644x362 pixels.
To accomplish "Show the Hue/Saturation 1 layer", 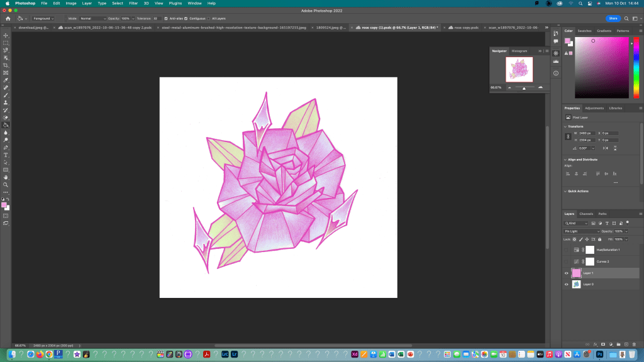I will tap(567, 250).
